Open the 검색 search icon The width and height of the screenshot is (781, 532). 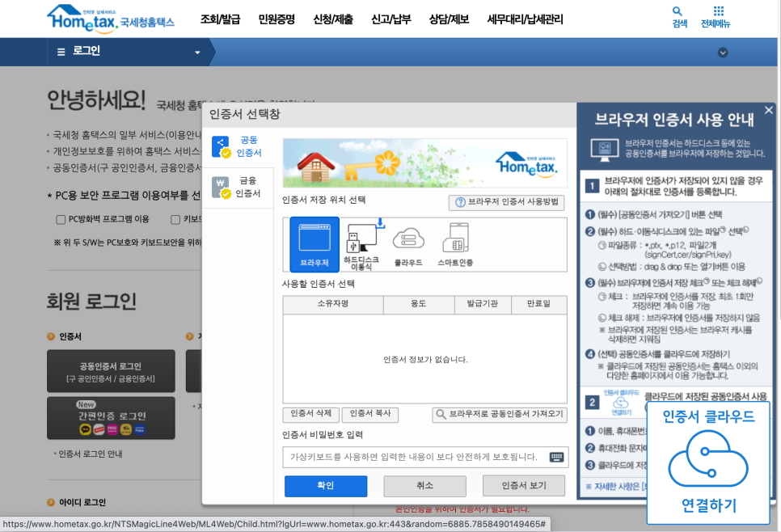679,17
